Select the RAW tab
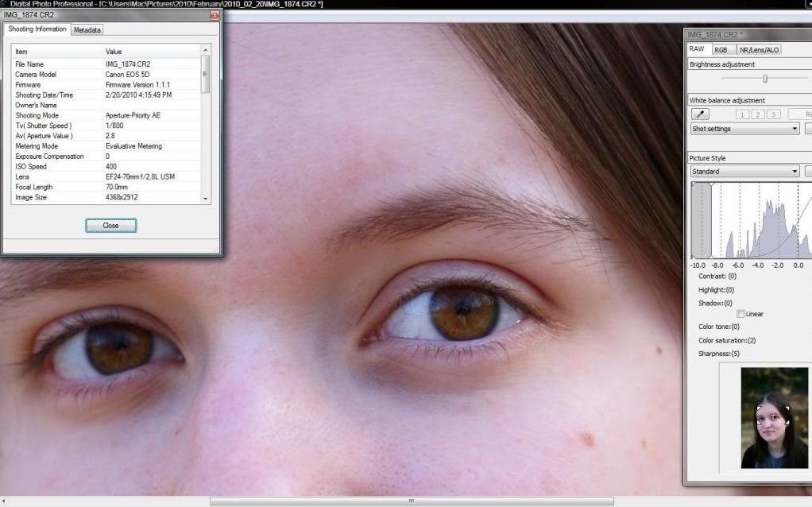The height and width of the screenshot is (507, 812). coord(698,48)
